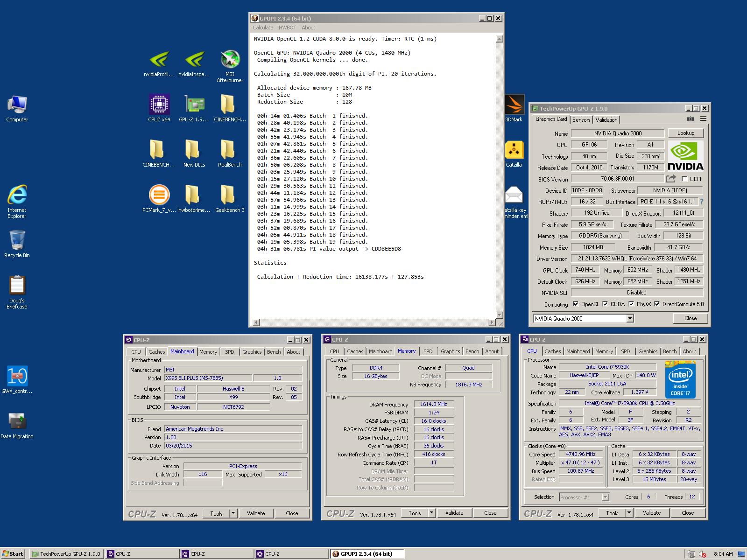747x560 pixels.
Task: Click the Lookup button in GPU-Z
Action: point(686,133)
